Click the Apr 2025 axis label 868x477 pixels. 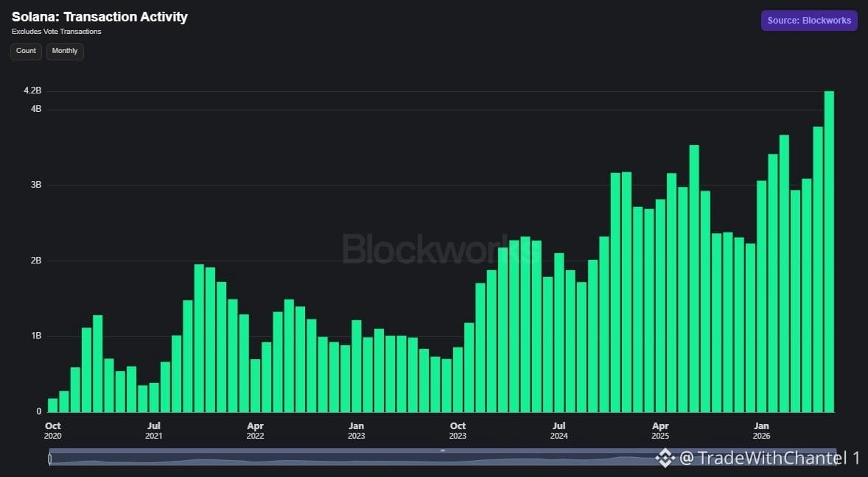[x=660, y=431]
